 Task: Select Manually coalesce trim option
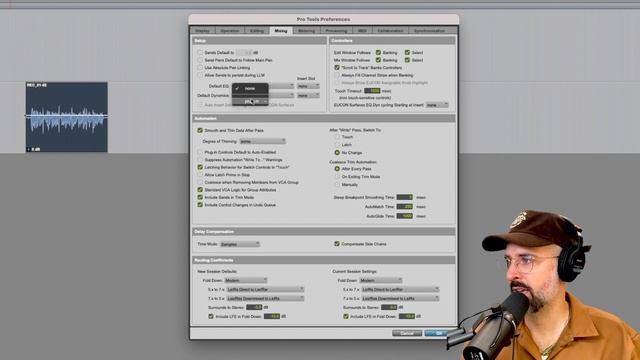[337, 184]
